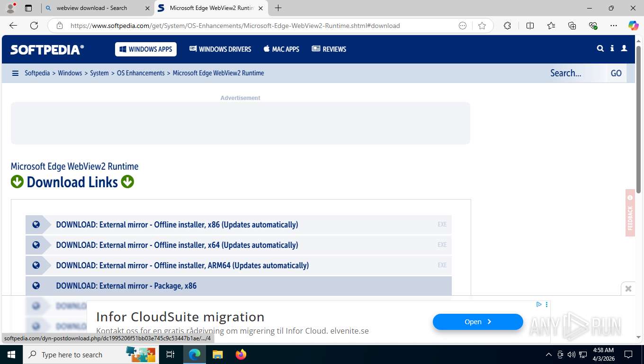Open File Explorer from the taskbar

pos(217,355)
